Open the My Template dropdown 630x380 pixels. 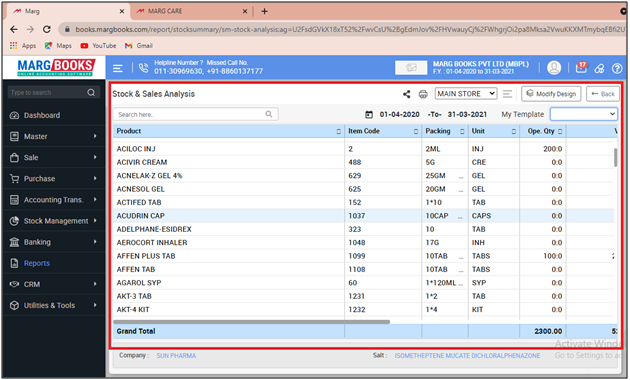(584, 114)
